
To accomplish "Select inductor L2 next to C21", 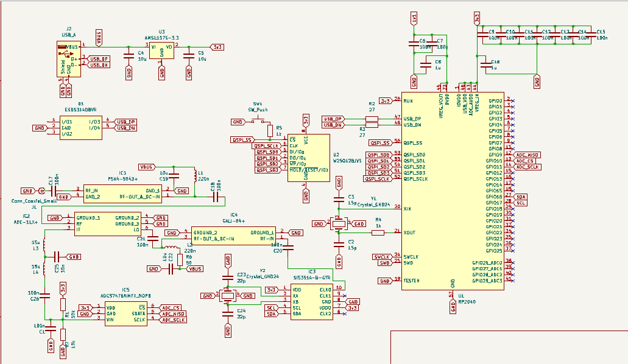I will (x=171, y=247).
